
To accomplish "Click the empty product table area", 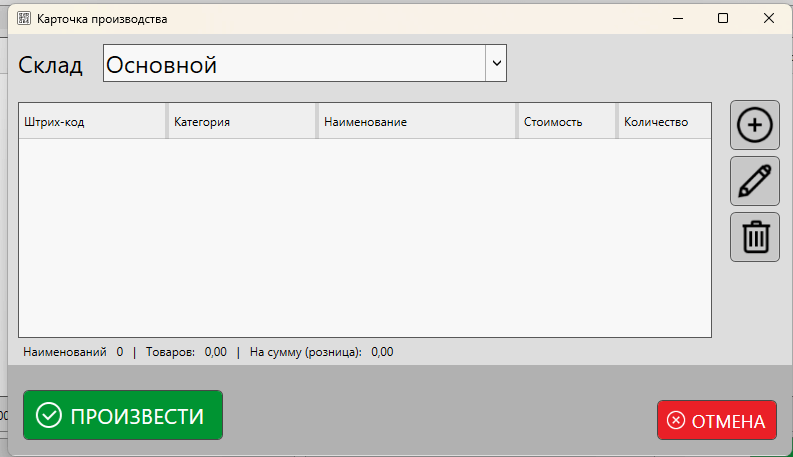I will click(x=365, y=237).
